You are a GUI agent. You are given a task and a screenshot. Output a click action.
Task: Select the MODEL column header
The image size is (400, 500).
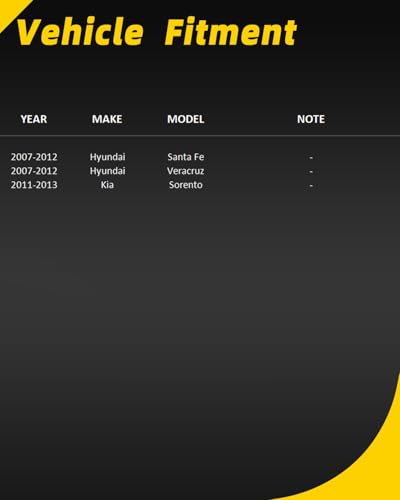[186, 119]
